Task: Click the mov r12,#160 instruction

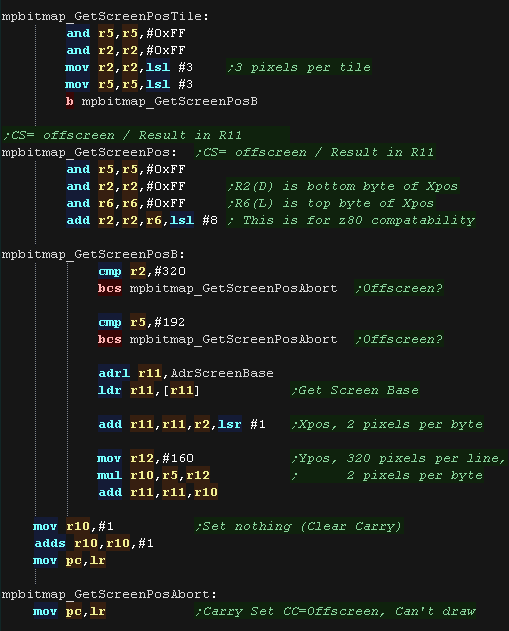Action: pos(145,458)
